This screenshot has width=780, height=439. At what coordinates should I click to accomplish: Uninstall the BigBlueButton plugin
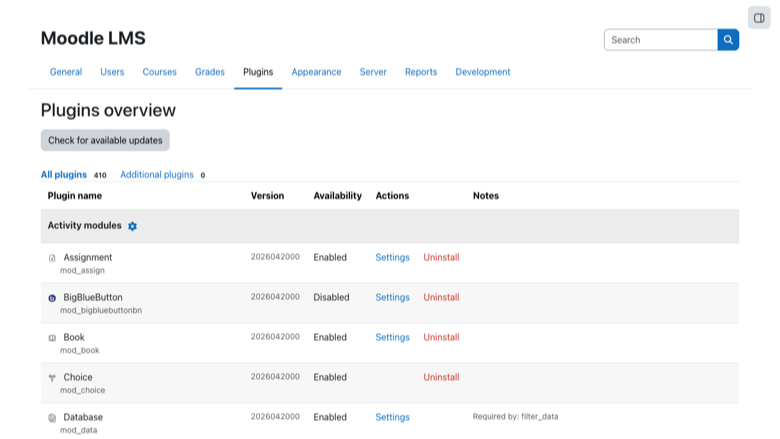click(x=441, y=297)
